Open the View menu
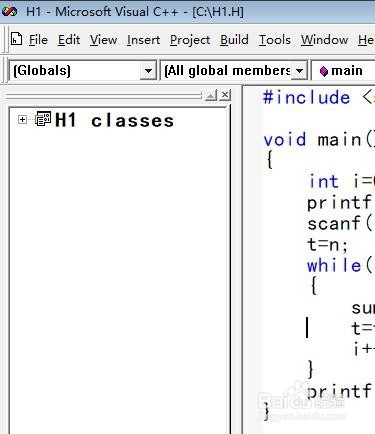This screenshot has width=375, height=434. pos(103,40)
